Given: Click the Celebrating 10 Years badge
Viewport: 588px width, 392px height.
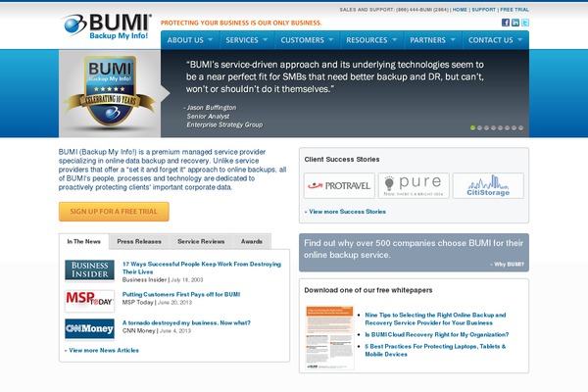Looking at the screenshot, I should tap(110, 91).
